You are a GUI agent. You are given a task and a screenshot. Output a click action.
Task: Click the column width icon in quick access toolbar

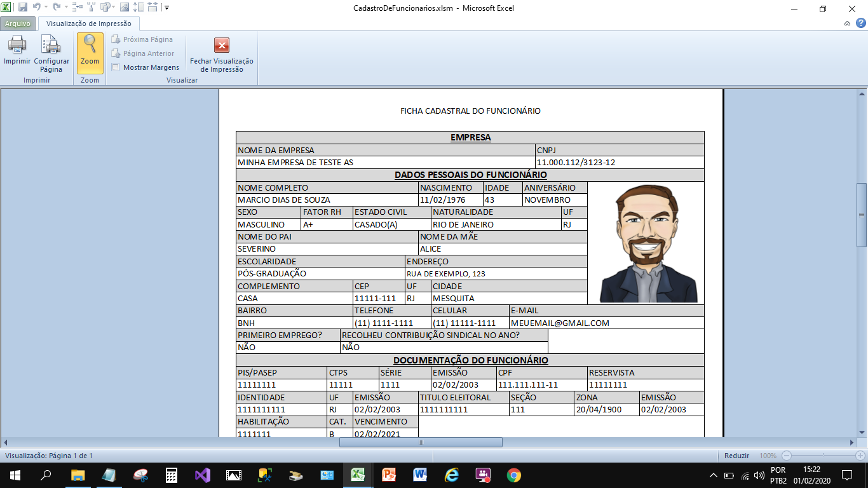click(x=153, y=8)
